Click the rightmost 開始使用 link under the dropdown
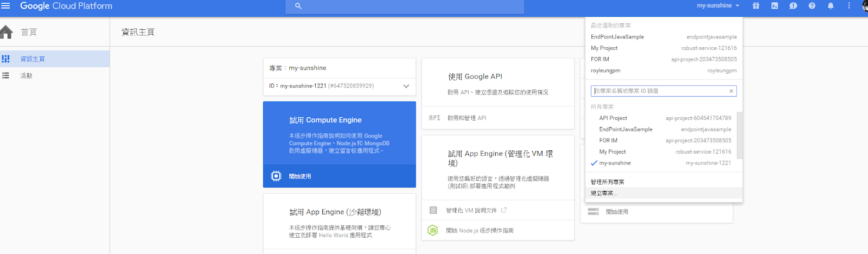 point(617,212)
